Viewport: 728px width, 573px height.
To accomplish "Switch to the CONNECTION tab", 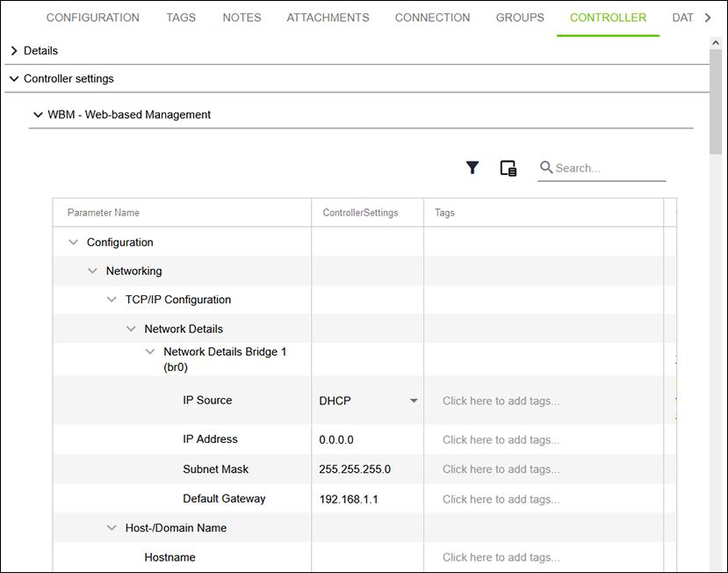I will click(x=432, y=18).
